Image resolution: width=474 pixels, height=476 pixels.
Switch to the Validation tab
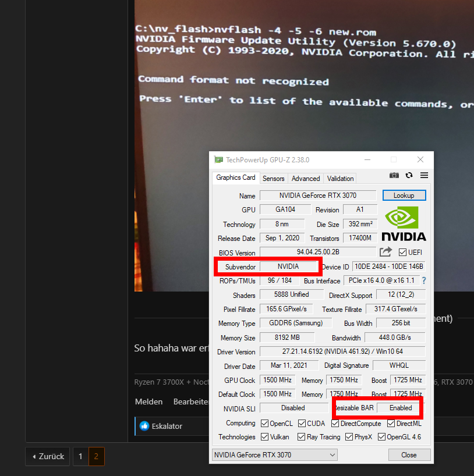point(340,179)
